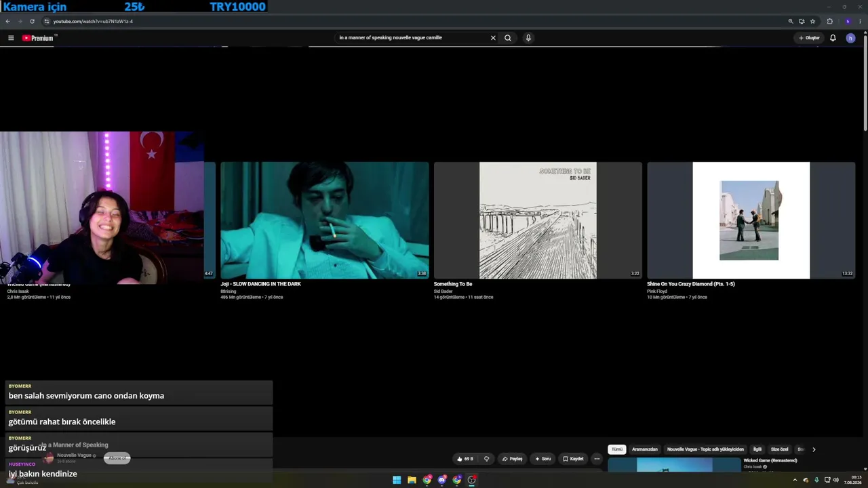Select the Tümü filter chip
The height and width of the screenshot is (488, 868).
[616, 449]
